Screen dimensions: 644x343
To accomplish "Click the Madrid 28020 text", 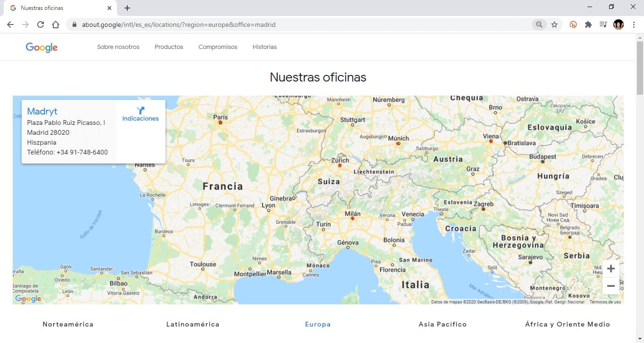I will (48, 132).
